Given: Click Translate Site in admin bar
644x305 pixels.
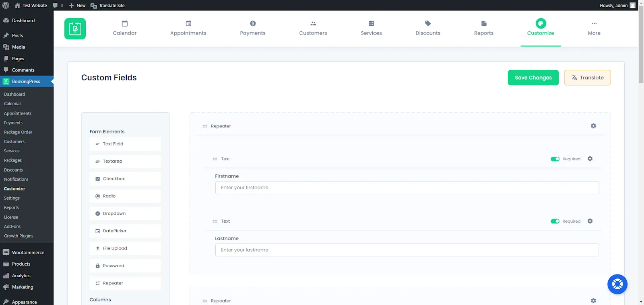Looking at the screenshot, I should pyautogui.click(x=107, y=5).
